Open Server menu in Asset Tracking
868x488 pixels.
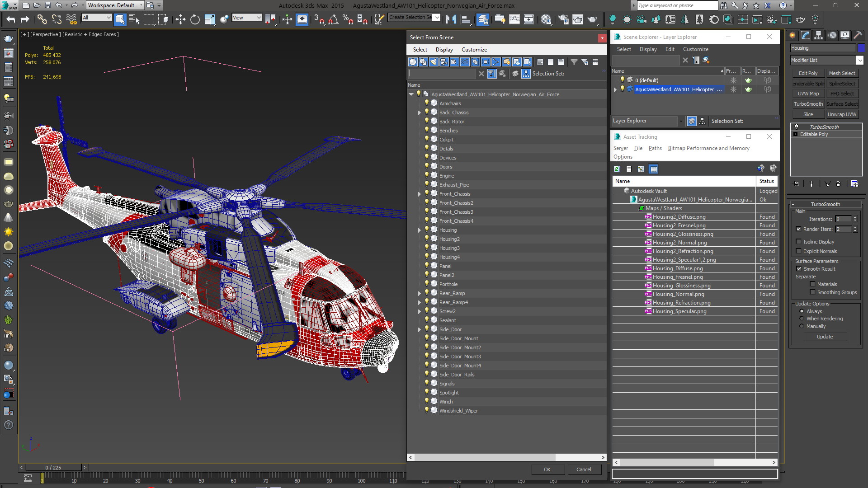(621, 148)
